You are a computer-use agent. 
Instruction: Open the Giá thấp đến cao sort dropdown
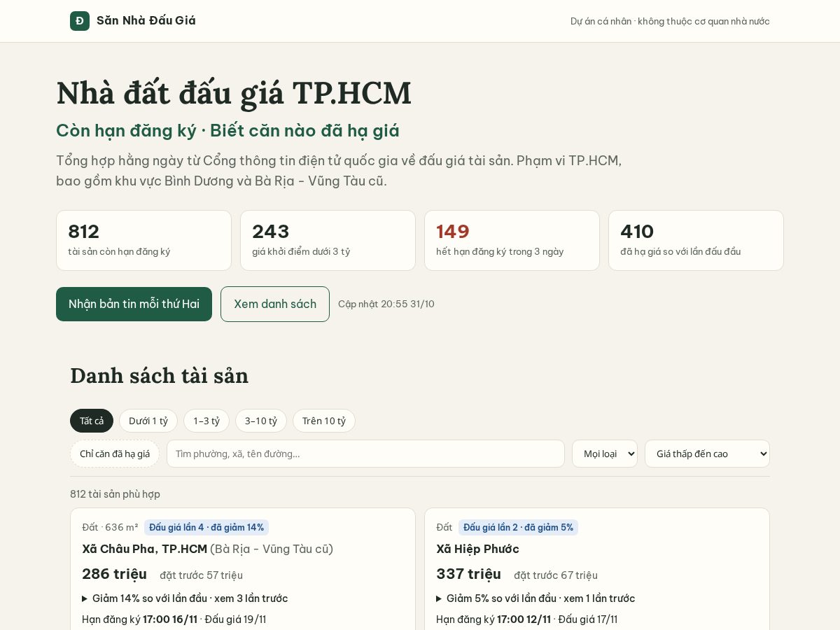coord(707,454)
